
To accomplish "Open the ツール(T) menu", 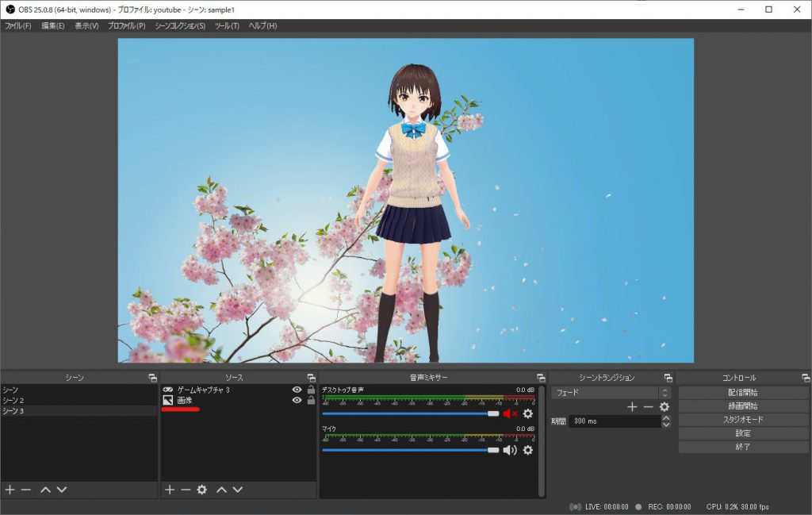I will click(227, 26).
